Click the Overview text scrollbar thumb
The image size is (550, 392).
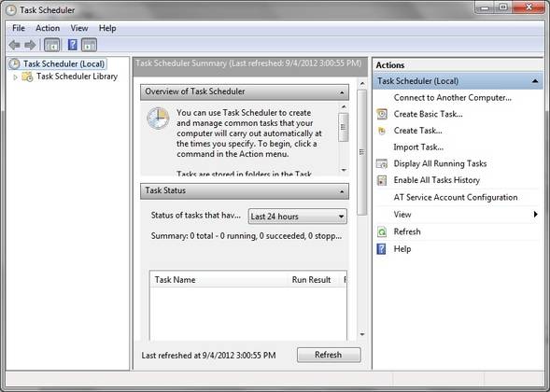click(x=344, y=127)
